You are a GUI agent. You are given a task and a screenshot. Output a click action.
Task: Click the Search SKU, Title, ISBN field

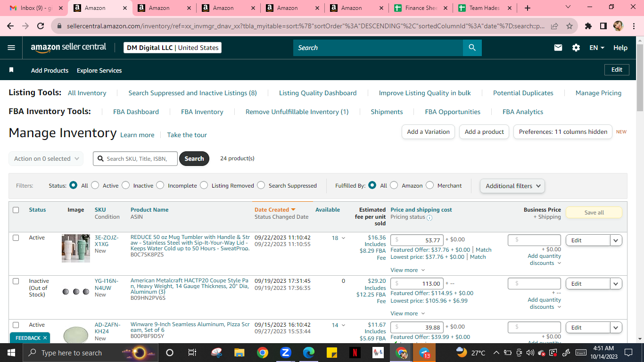point(136,159)
